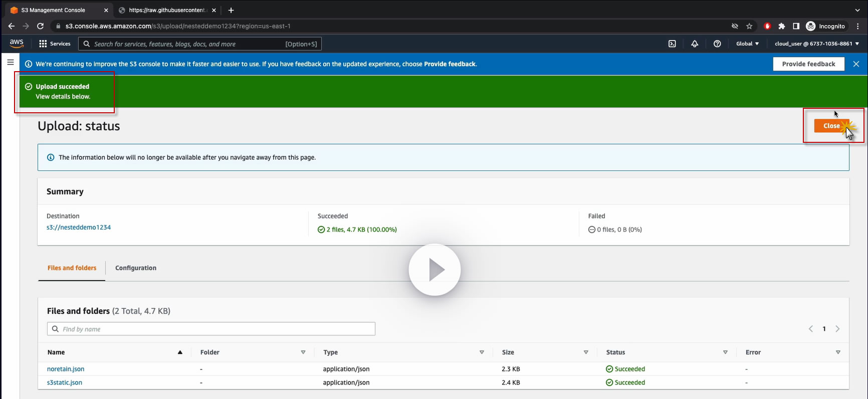Switch to the Configuration tab
868x399 pixels.
[136, 268]
